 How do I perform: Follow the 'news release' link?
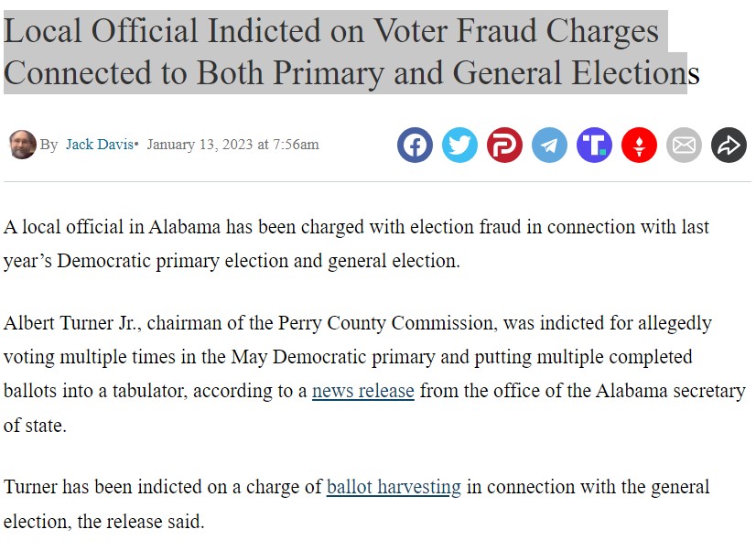pos(363,391)
